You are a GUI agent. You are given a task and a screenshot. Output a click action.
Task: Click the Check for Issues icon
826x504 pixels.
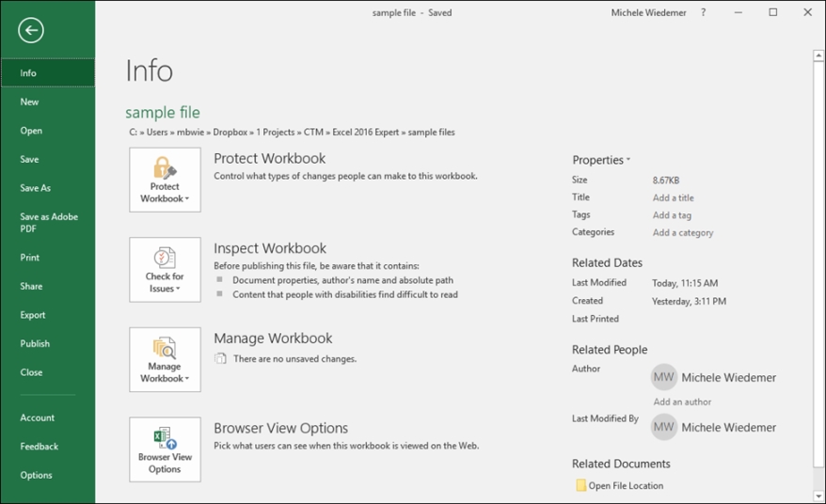pyautogui.click(x=165, y=258)
